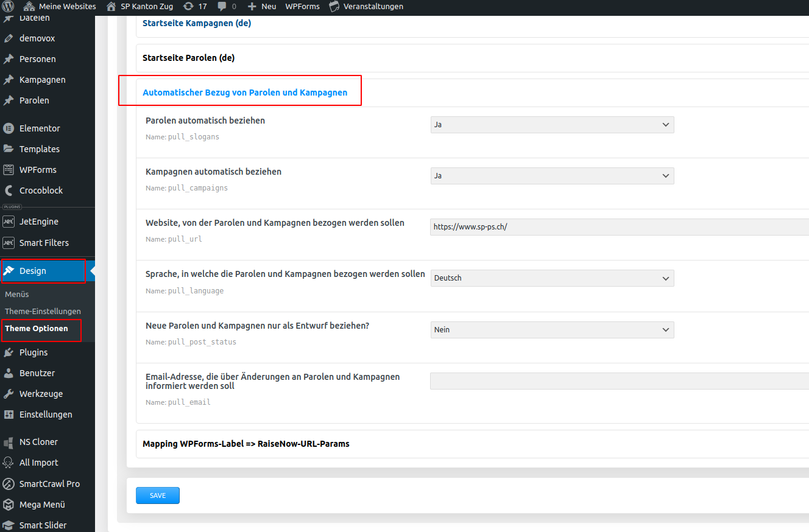The image size is (809, 532).
Task: Click the Crocoblock icon in the sidebar
Action: tap(9, 191)
